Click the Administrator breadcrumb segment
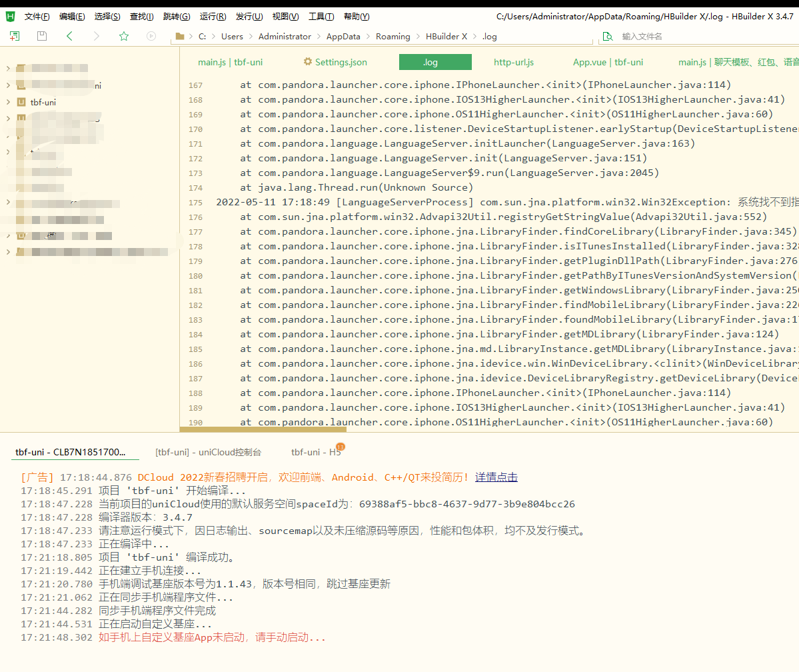799x672 pixels. point(285,37)
